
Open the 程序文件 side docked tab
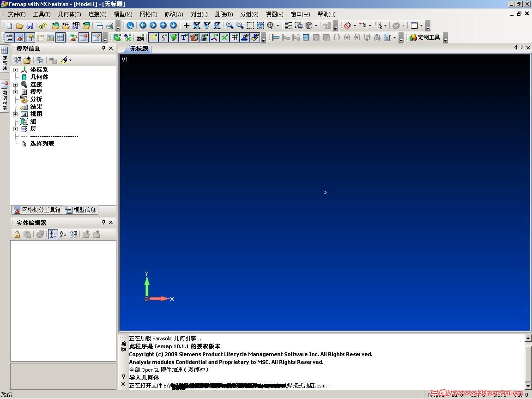(x=5, y=96)
